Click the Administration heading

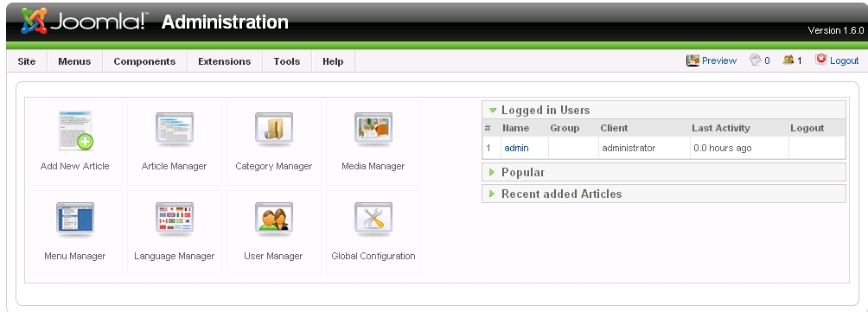click(225, 22)
